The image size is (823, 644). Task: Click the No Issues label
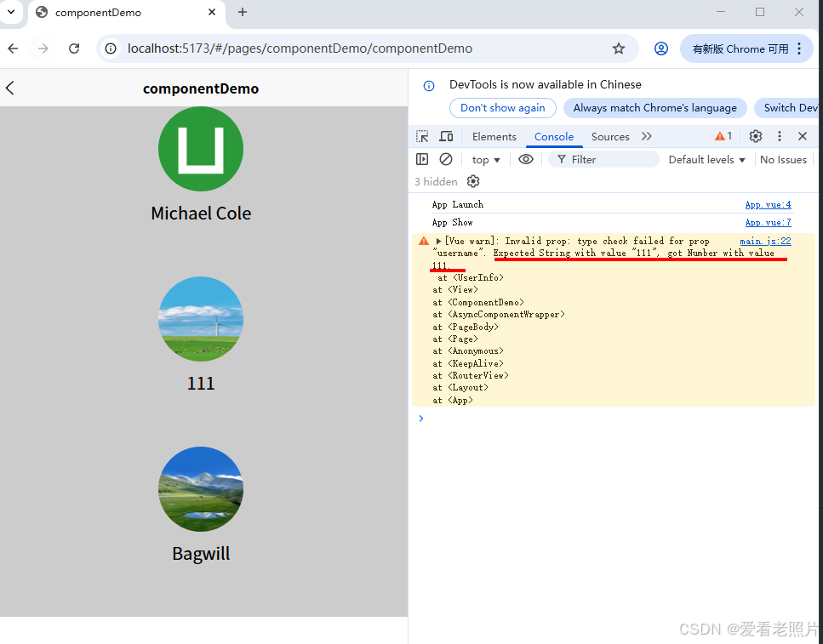783,160
